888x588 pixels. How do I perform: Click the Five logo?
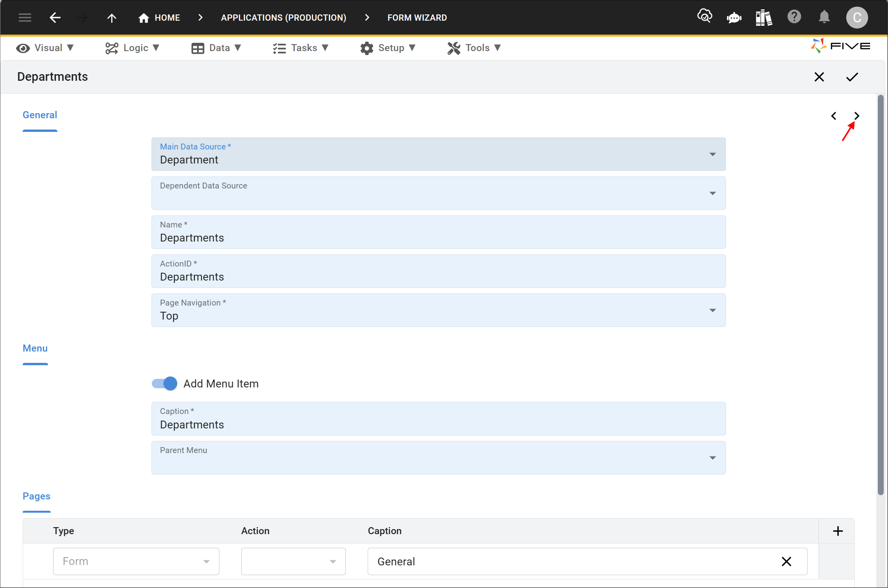click(x=840, y=46)
